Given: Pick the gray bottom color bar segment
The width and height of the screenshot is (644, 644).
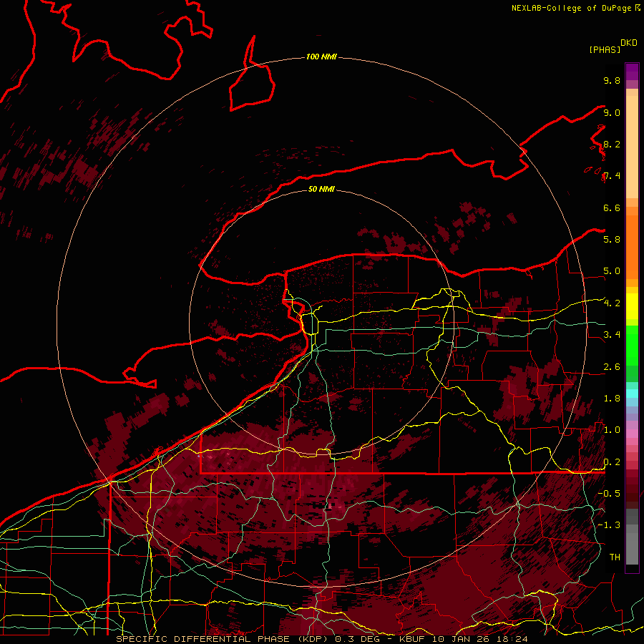Looking at the screenshot, I should point(632,548).
